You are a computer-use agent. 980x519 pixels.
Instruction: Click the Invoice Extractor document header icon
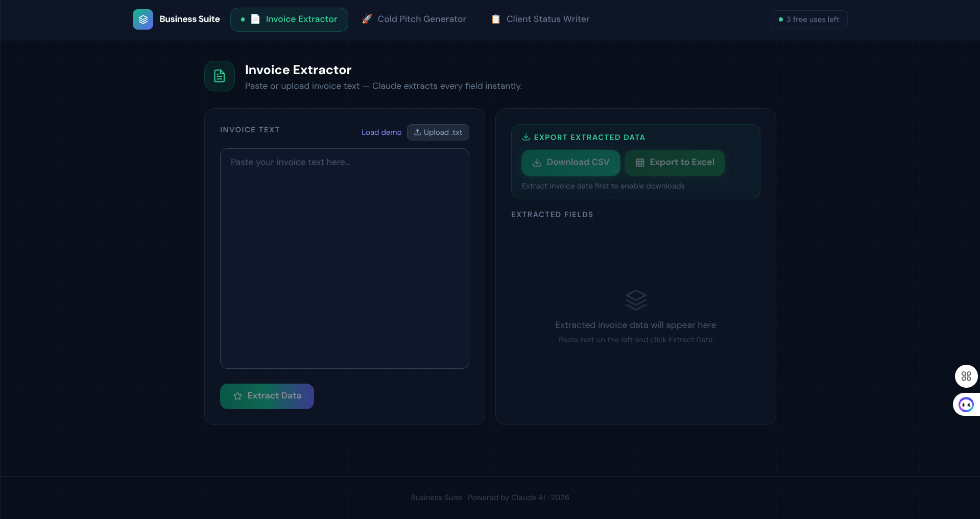pos(220,76)
